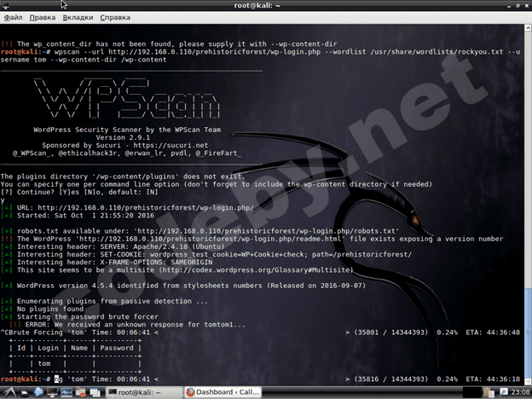Open the Kali applications menu in taskbar

(x=9, y=392)
